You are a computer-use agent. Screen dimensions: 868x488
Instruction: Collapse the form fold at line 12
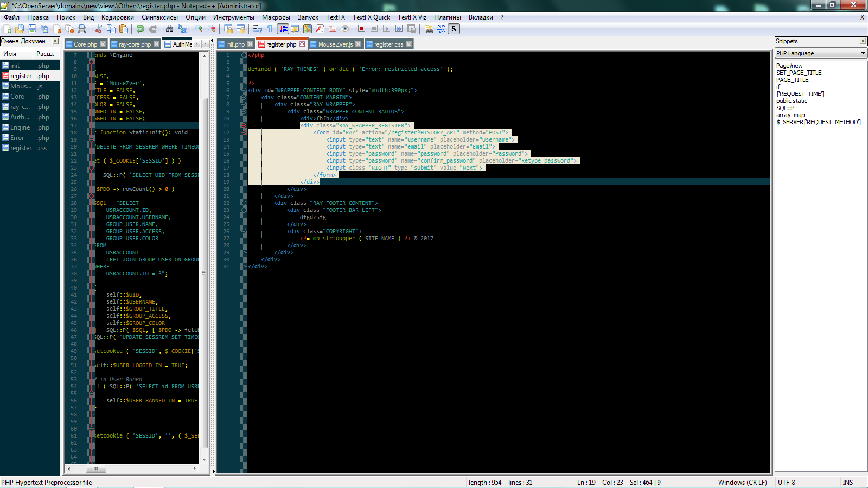point(244,132)
